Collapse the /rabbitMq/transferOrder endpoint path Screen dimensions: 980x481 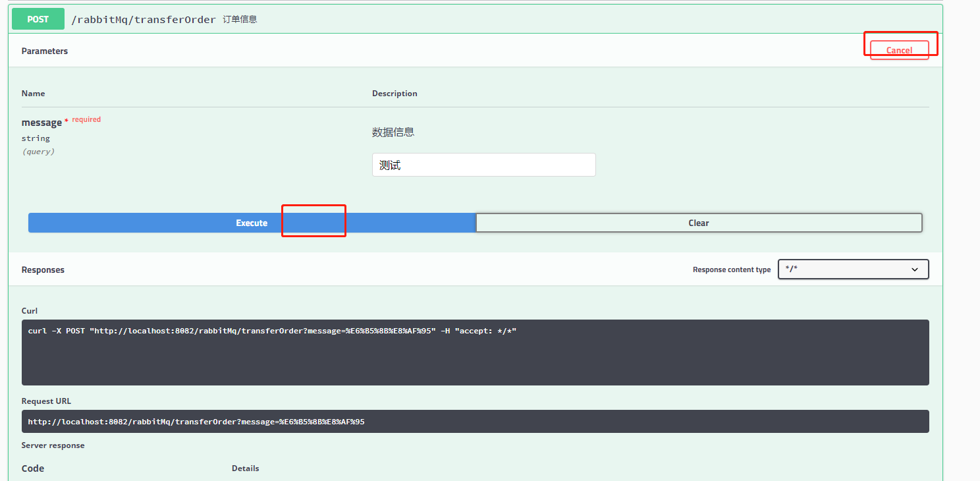point(144,20)
